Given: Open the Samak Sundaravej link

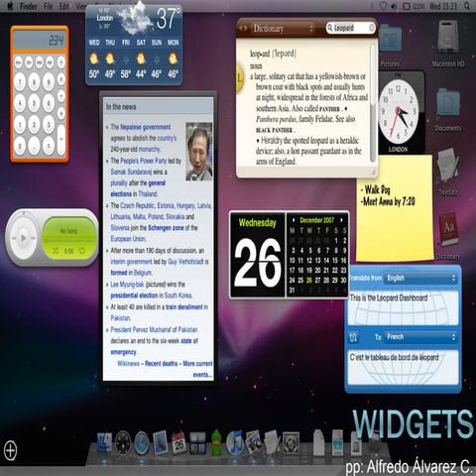Looking at the screenshot, I should [x=131, y=172].
